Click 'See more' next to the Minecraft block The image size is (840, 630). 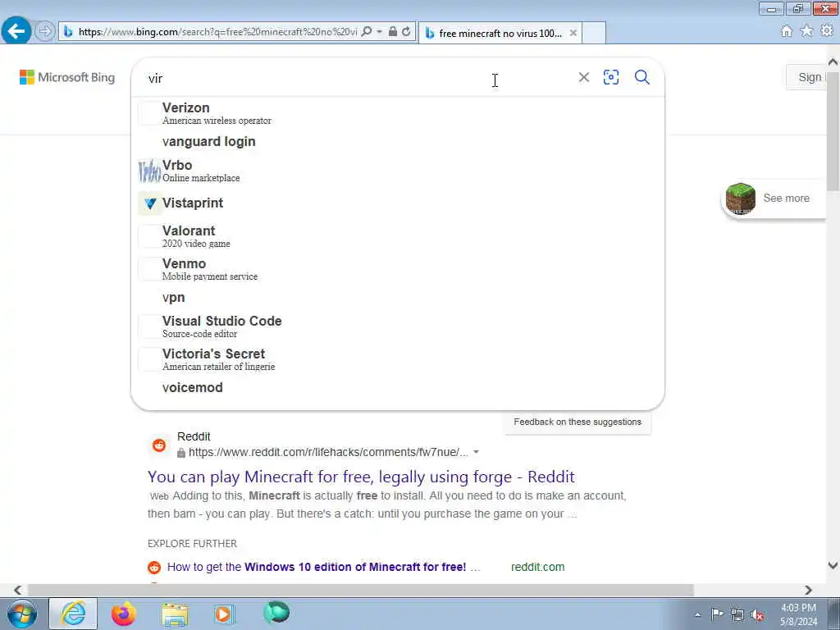click(x=786, y=199)
